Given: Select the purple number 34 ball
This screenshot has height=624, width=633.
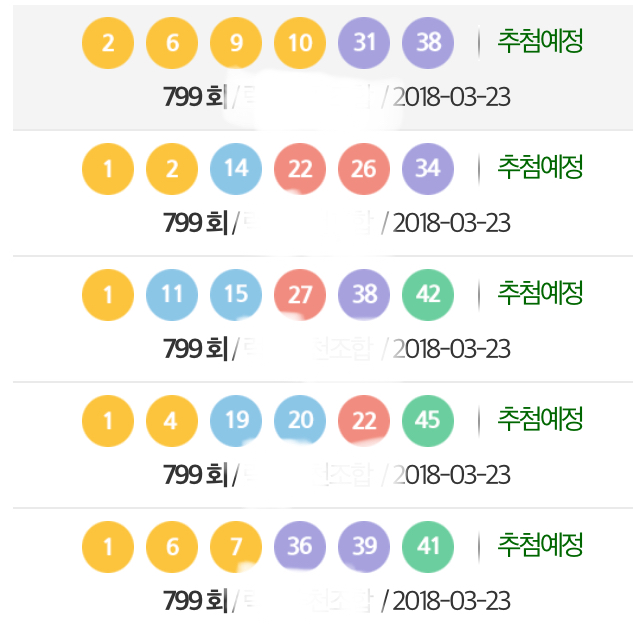Looking at the screenshot, I should point(428,168).
